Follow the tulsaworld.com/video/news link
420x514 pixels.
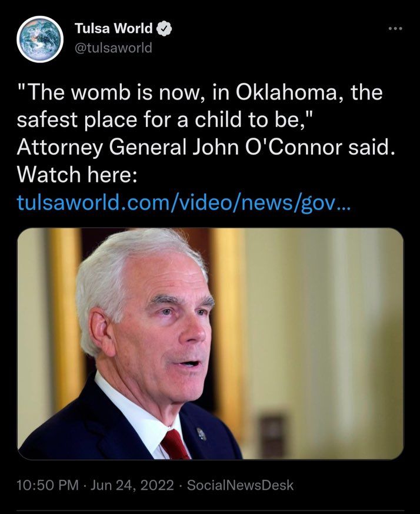(x=183, y=203)
